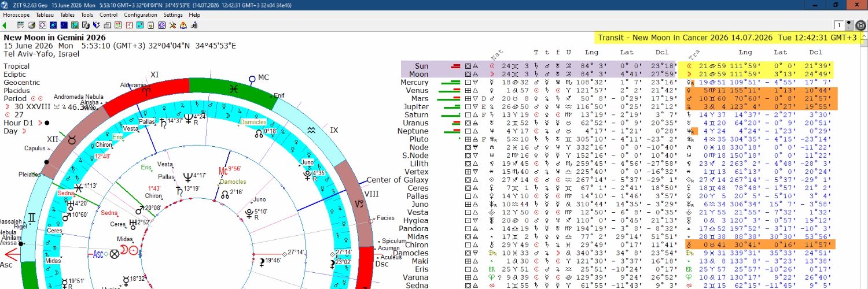Open the Tools menu

[87, 15]
